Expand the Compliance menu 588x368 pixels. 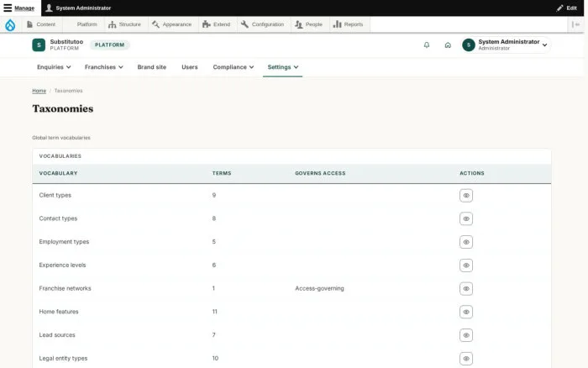[x=234, y=67]
